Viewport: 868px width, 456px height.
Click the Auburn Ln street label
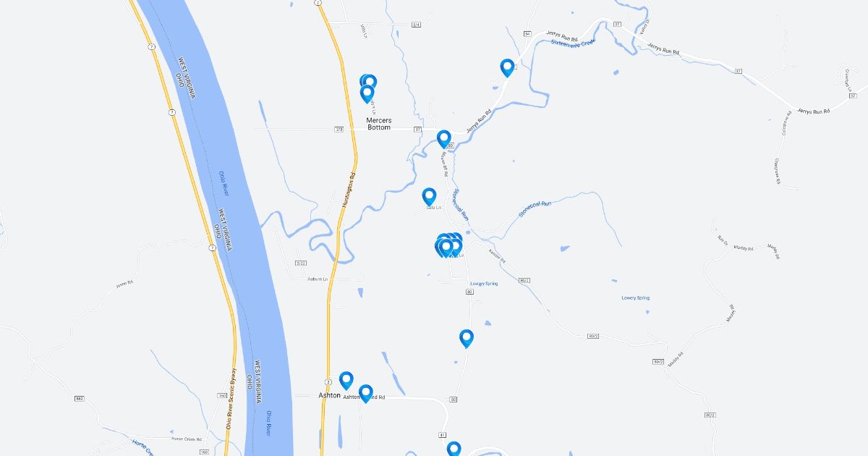click(318, 279)
